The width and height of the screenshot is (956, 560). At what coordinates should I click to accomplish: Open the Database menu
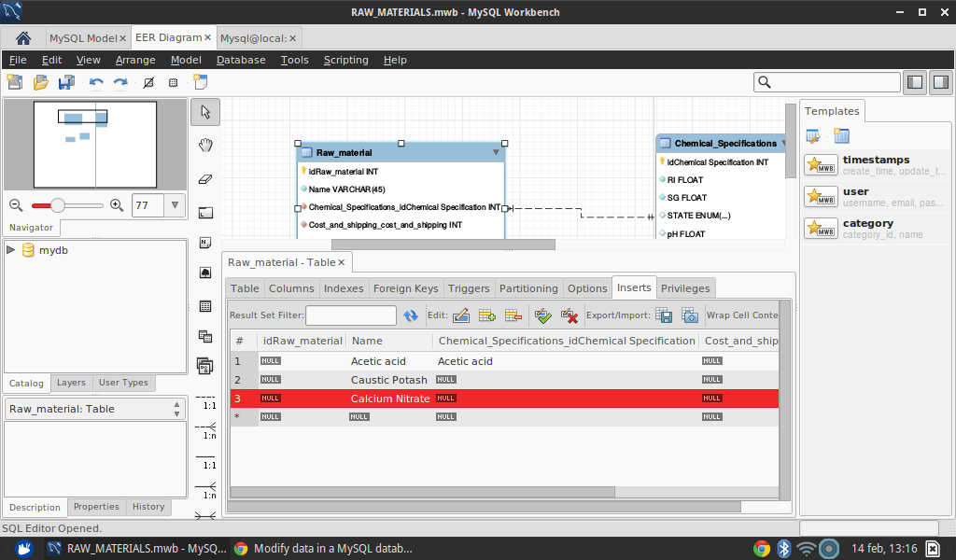point(241,60)
